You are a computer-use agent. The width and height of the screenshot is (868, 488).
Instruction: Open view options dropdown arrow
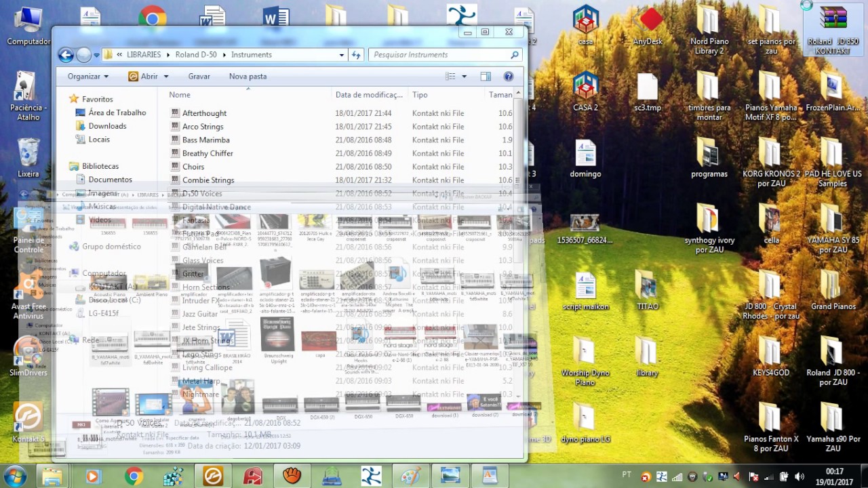click(x=465, y=77)
